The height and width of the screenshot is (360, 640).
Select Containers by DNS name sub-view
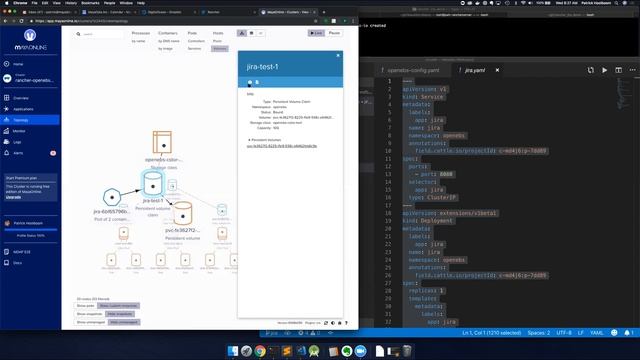coord(169,41)
